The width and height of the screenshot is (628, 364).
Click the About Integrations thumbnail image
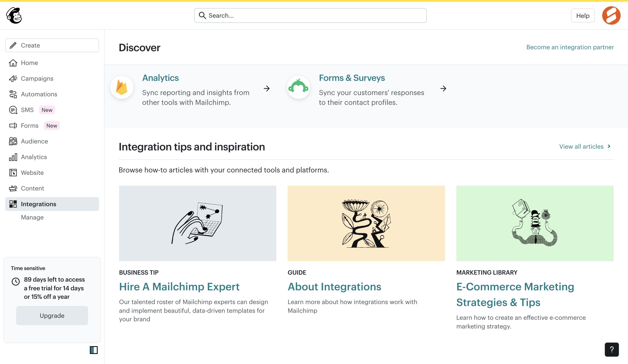click(366, 223)
